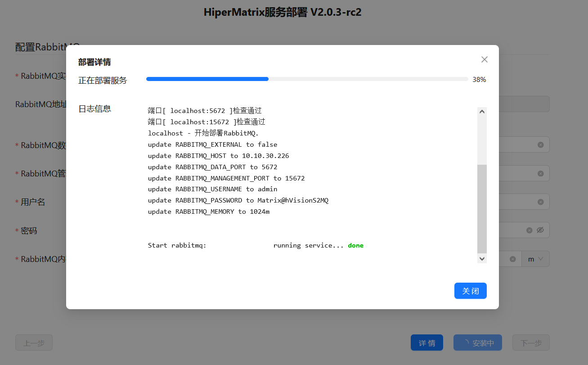Select log line 'update RABBITMQ_PASSWORD to Matrix@hVisionS2MQ'
This screenshot has width=588, height=365.
(x=238, y=200)
